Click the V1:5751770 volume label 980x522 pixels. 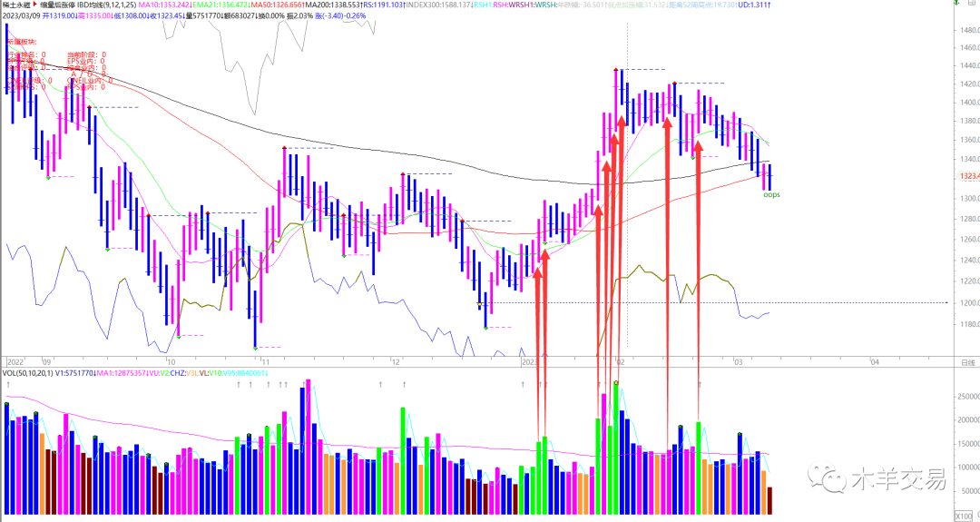[x=75, y=373]
